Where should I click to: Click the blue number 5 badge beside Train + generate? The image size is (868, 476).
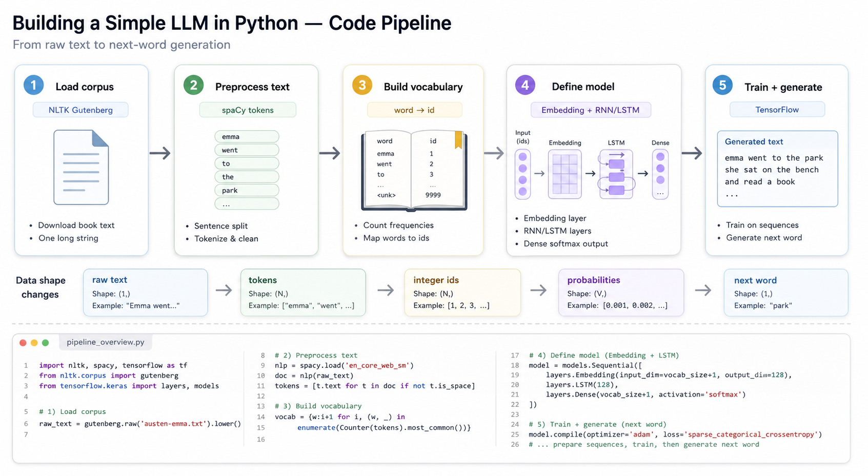(722, 85)
